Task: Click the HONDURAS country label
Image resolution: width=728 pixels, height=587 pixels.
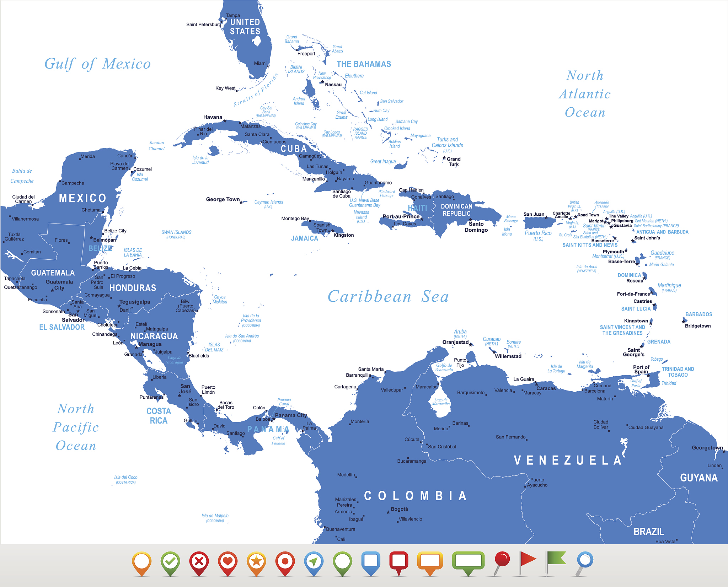Action: coord(133,288)
